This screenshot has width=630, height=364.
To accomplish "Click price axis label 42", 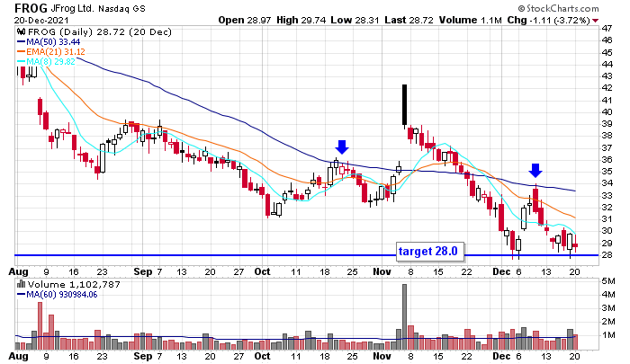I will [607, 88].
